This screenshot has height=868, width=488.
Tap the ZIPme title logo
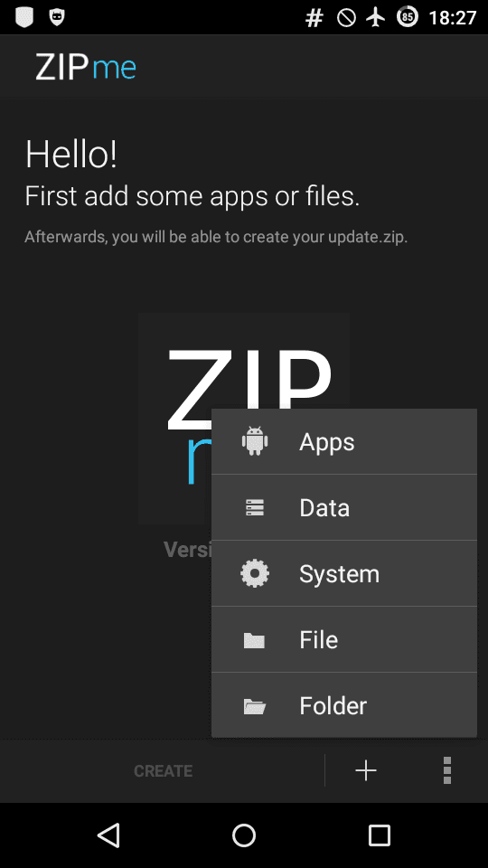pos(86,67)
